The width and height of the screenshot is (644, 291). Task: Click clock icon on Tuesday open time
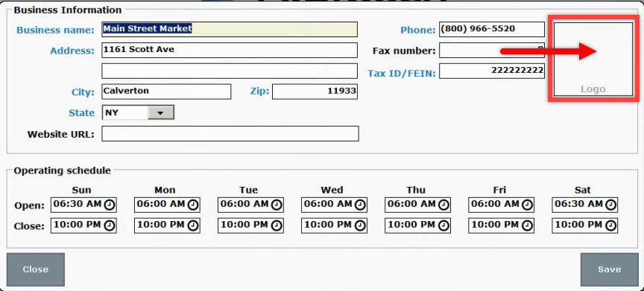[277, 205]
